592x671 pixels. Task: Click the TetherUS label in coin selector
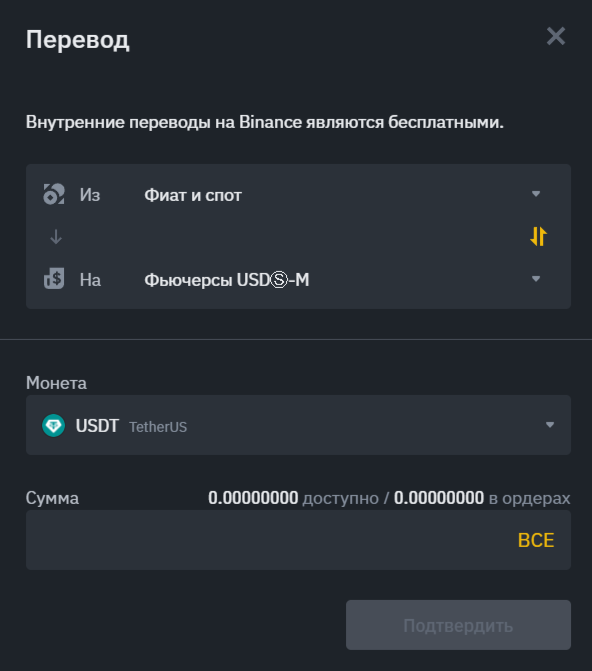pos(158,427)
